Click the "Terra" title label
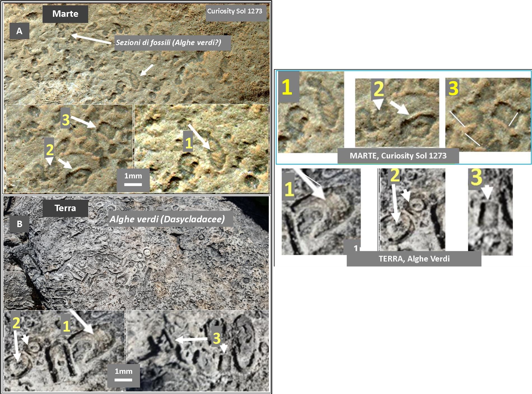 tap(65, 208)
